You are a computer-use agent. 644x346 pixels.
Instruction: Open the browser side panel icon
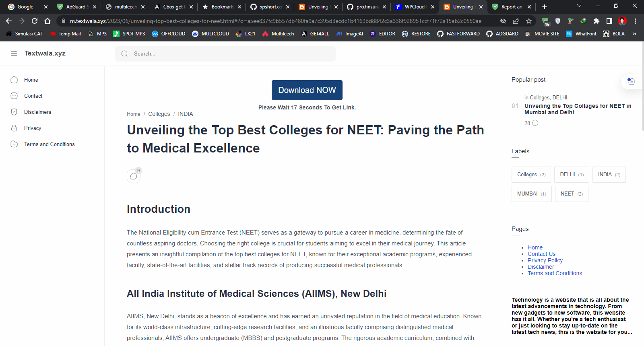coord(609,21)
